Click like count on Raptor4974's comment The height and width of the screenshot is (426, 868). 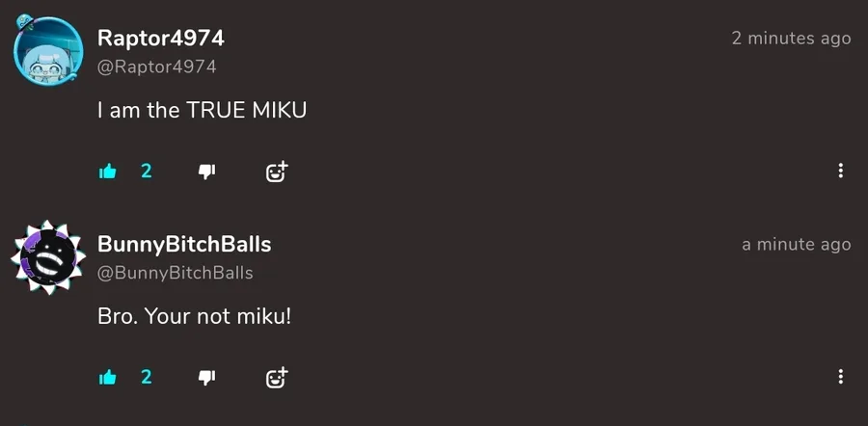[147, 172]
